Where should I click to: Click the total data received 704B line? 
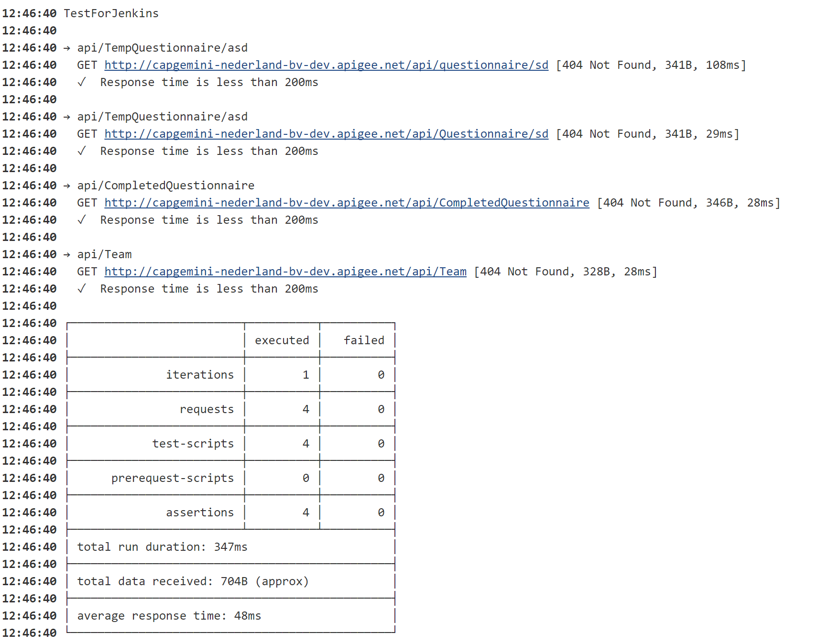(x=193, y=581)
